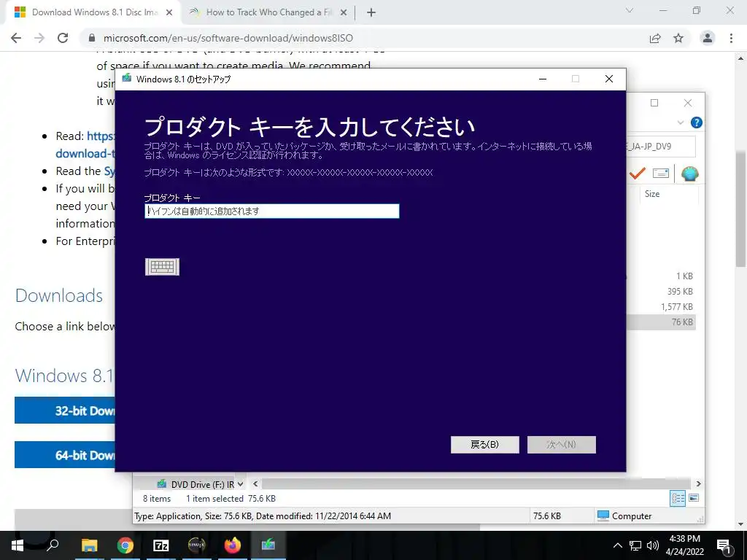Viewport: 747px width, 560px height.
Task: Open tab search chevron in Chrome
Action: [629, 10]
